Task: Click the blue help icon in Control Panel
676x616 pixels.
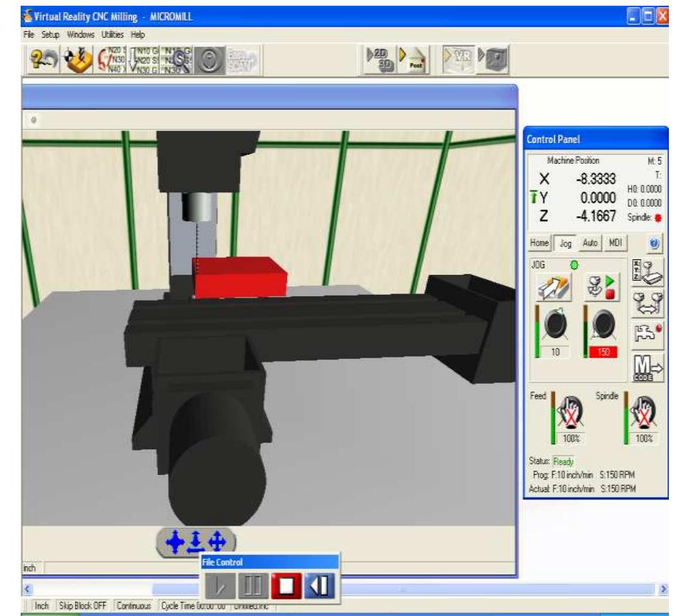Action: tap(654, 244)
